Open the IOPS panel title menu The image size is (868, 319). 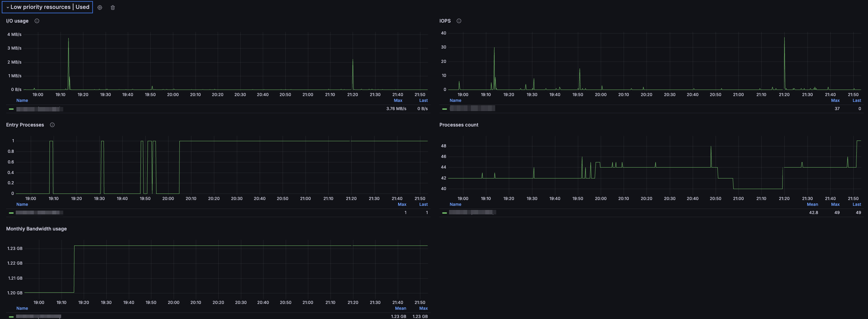pyautogui.click(x=445, y=21)
